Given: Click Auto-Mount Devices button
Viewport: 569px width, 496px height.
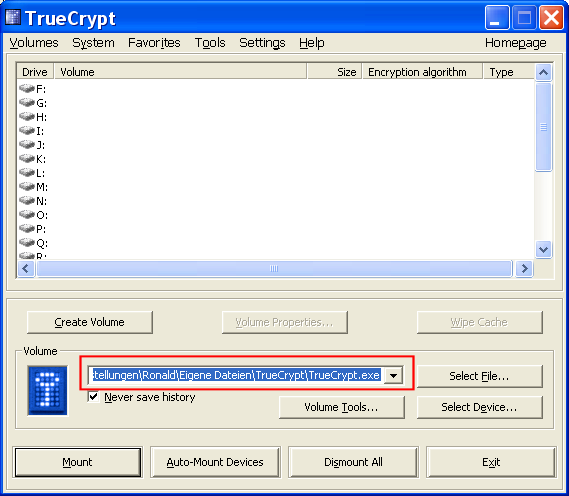Looking at the screenshot, I should pos(215,462).
